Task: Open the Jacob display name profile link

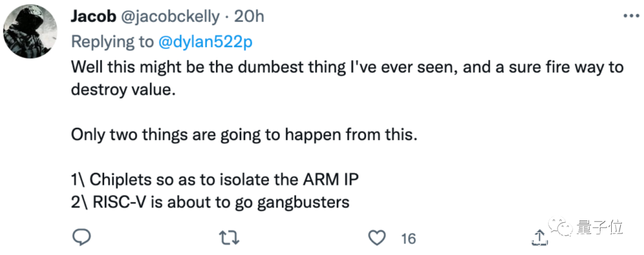Action: coord(95,17)
